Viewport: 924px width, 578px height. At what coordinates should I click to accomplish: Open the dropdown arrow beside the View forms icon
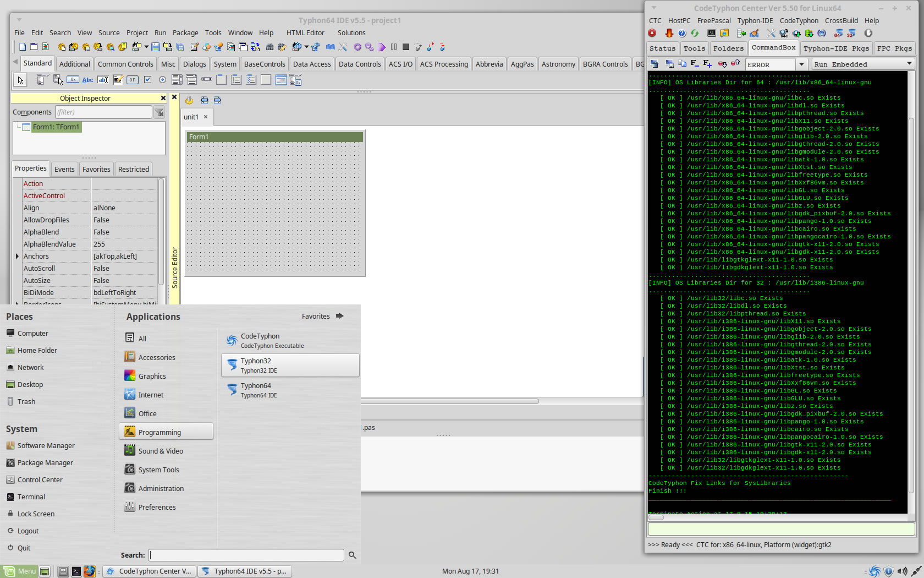[306, 47]
